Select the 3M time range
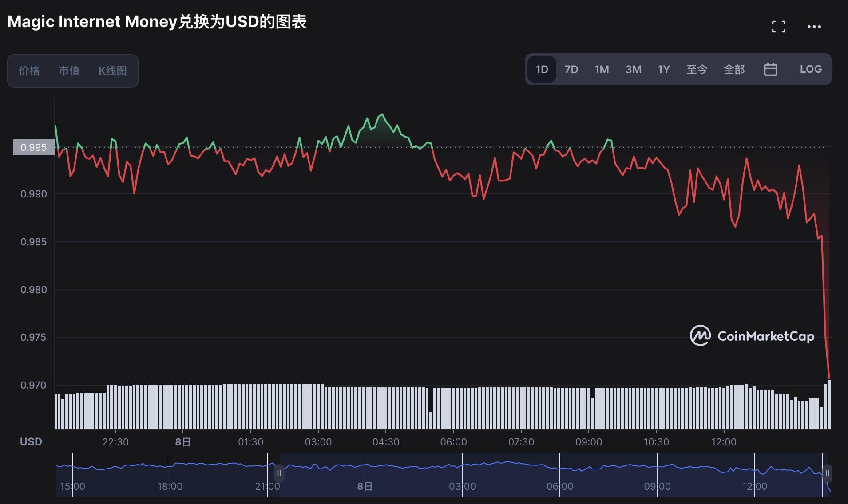 [633, 69]
